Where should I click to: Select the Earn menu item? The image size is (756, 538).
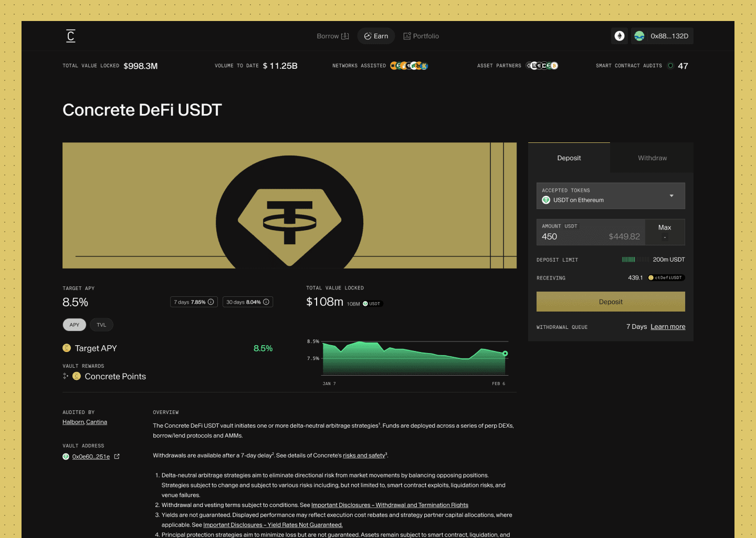(x=376, y=36)
